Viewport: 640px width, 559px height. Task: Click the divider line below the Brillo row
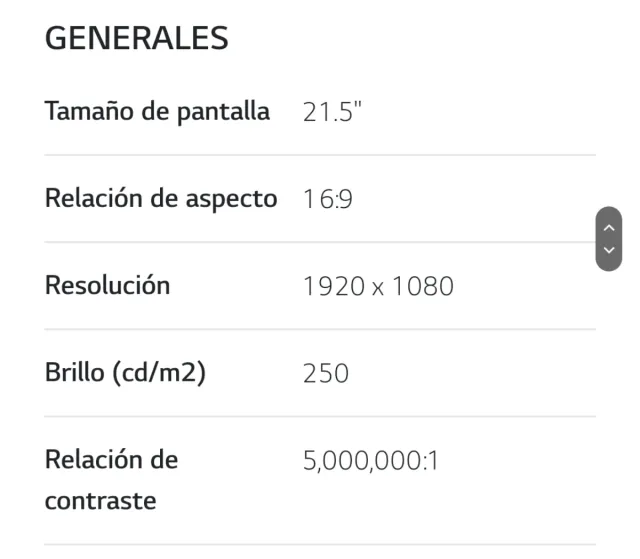tap(320, 416)
